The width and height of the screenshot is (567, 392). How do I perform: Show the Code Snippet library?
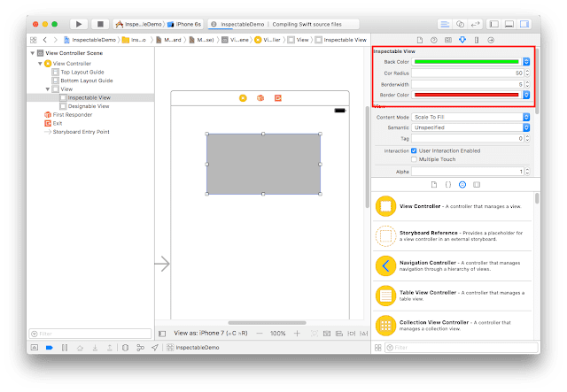pos(448,185)
